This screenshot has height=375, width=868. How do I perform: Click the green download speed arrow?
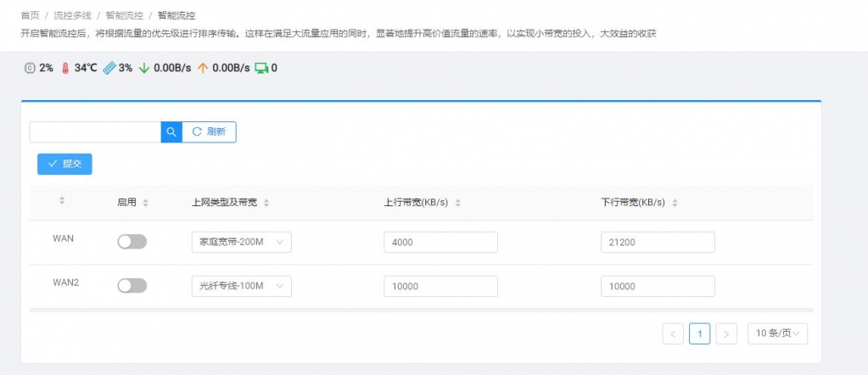144,68
